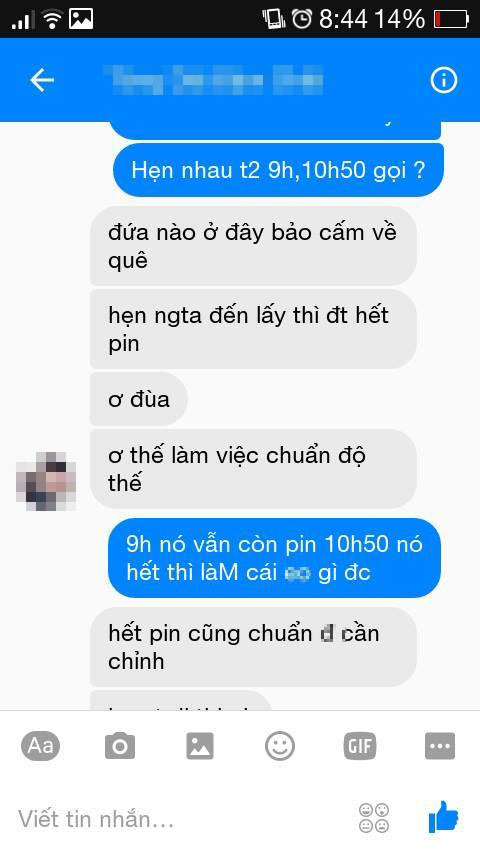Open the smiley sticker icon
The image size is (480, 854).
click(x=280, y=746)
